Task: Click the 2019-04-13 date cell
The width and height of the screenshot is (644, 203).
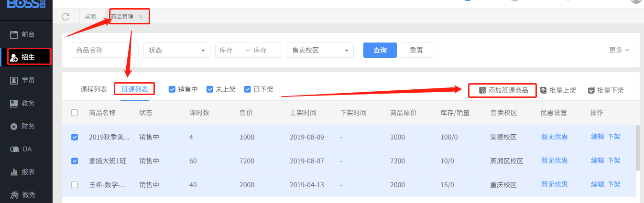Action: coord(307,184)
